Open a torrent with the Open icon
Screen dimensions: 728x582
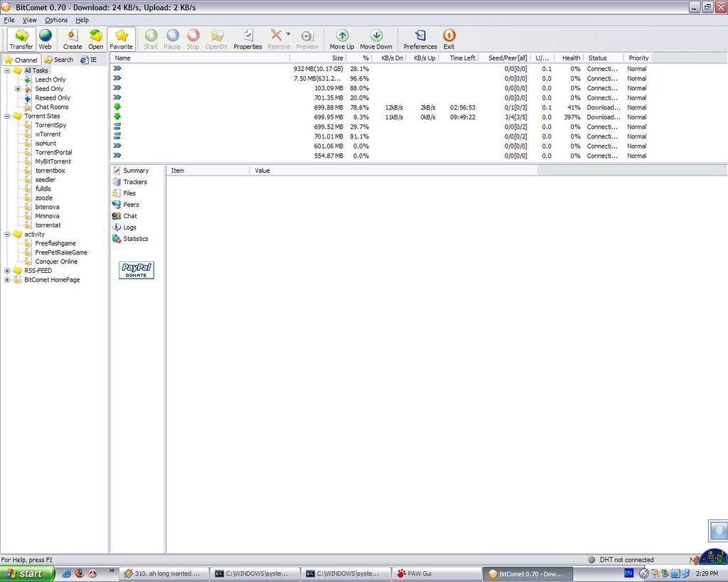[x=95, y=36]
